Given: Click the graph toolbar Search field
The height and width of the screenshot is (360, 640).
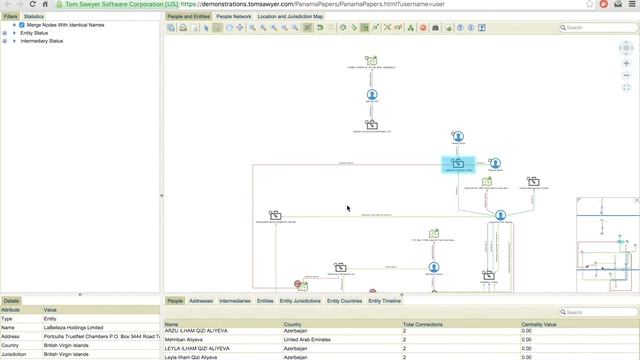Looking at the screenshot, I should tap(598, 28).
